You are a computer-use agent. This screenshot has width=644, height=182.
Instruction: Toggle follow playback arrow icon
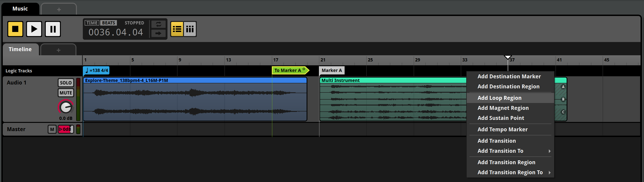(159, 33)
